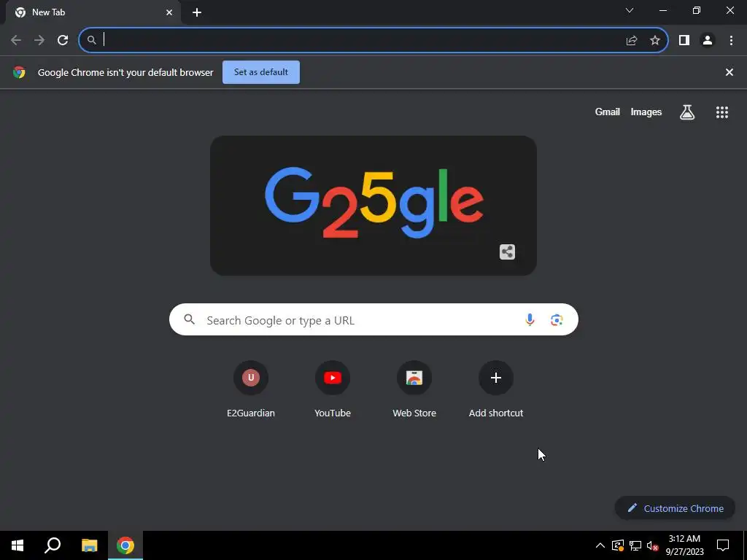The height and width of the screenshot is (560, 747).
Task: Dismiss the default browser infobar
Action: click(729, 72)
